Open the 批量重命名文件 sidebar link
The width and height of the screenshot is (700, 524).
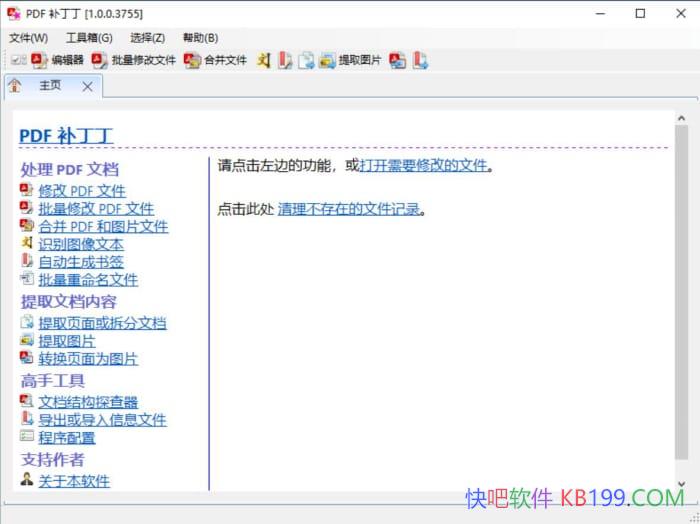[88, 280]
